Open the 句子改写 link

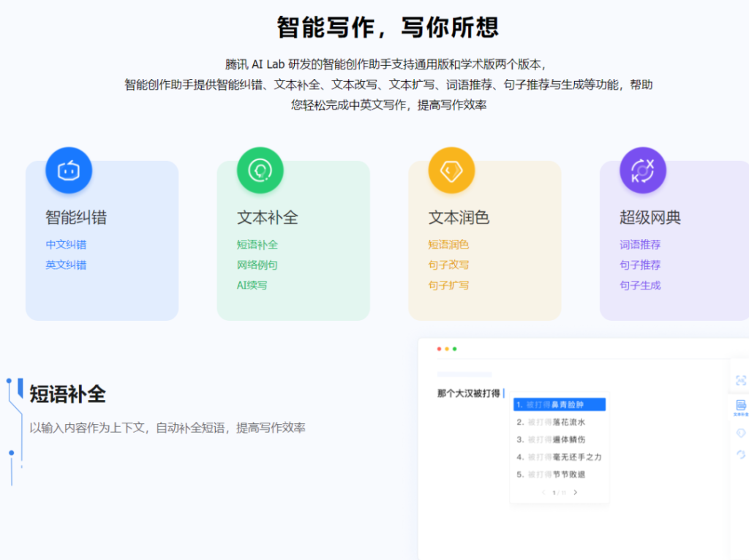(x=448, y=265)
